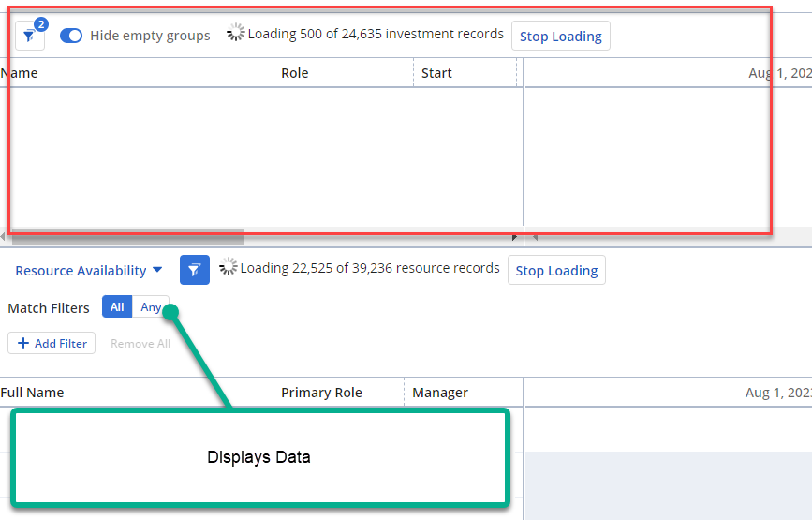Sort by the Name column header
The width and height of the screenshot is (812, 520).
[20, 73]
